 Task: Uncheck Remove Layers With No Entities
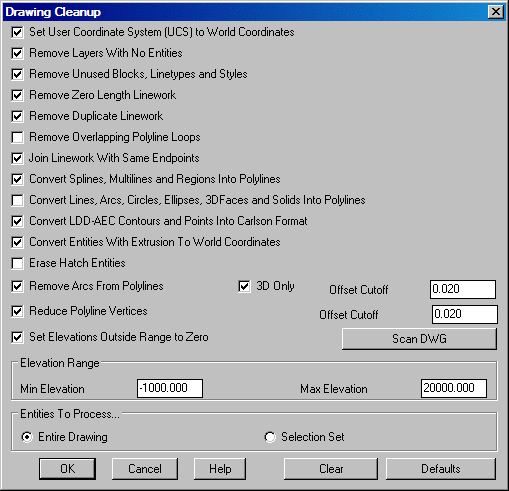pyautogui.click(x=17, y=53)
